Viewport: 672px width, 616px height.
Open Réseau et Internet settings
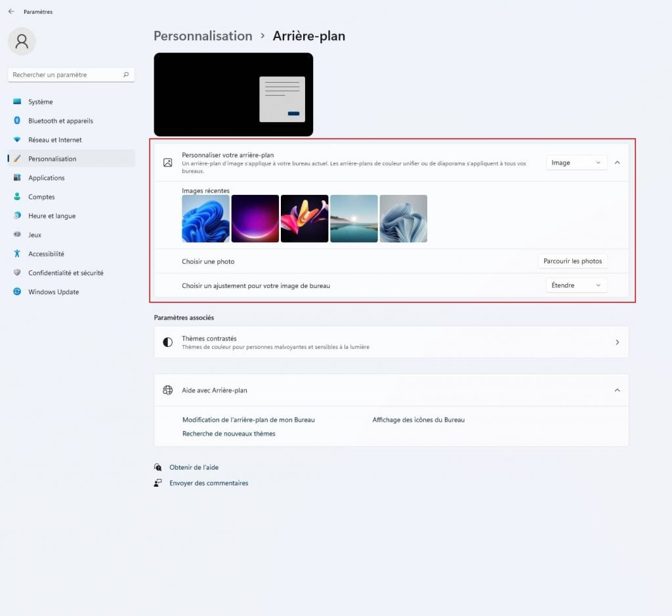click(x=55, y=140)
